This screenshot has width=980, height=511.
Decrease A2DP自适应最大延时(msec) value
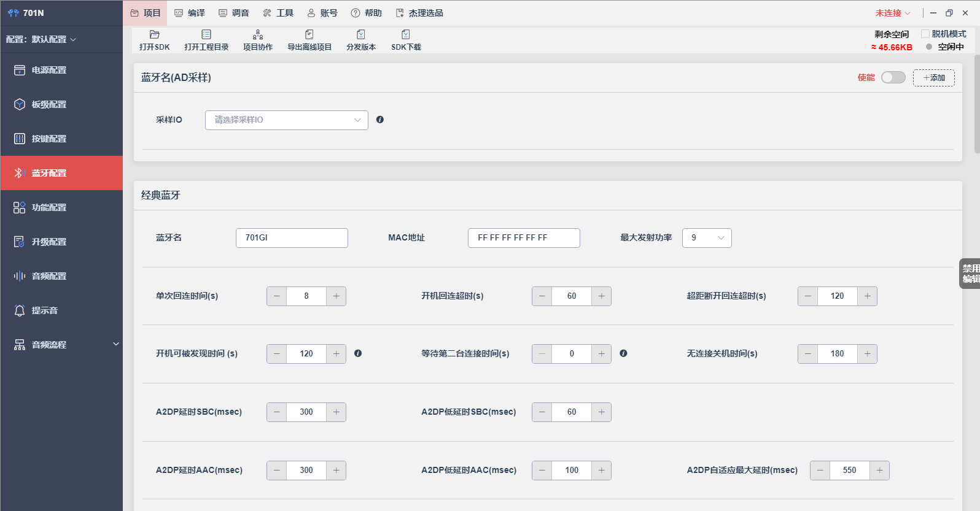[820, 471]
